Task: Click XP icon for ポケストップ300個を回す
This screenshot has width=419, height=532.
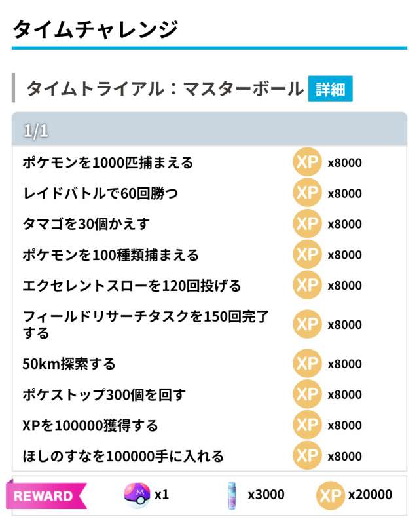Action: pyautogui.click(x=307, y=394)
